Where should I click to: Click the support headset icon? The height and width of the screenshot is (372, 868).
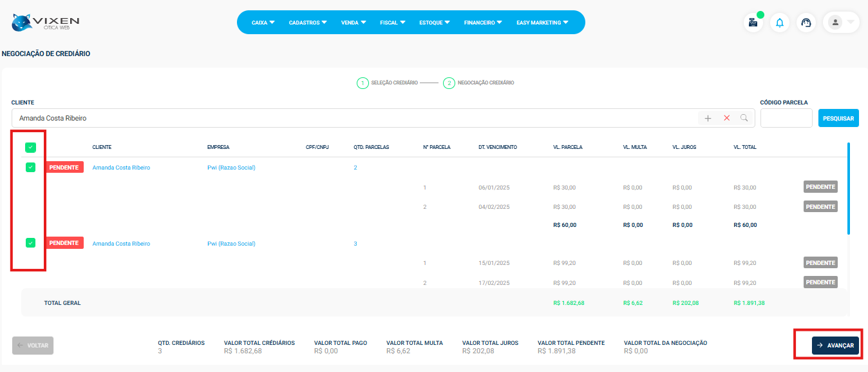[x=806, y=23]
